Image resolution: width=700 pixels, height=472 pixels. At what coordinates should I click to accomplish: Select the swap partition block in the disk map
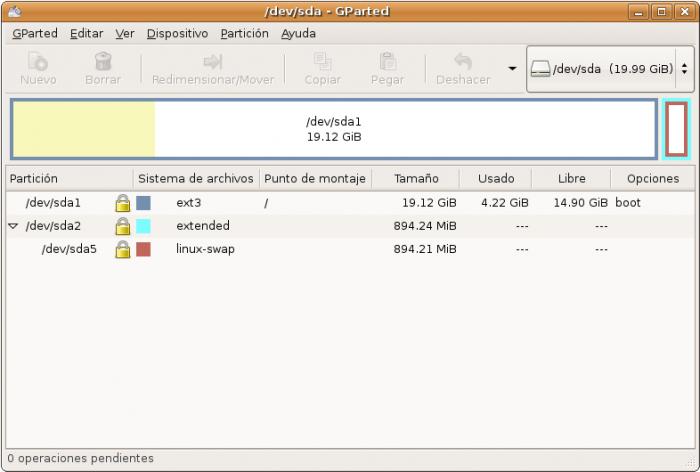coord(676,129)
